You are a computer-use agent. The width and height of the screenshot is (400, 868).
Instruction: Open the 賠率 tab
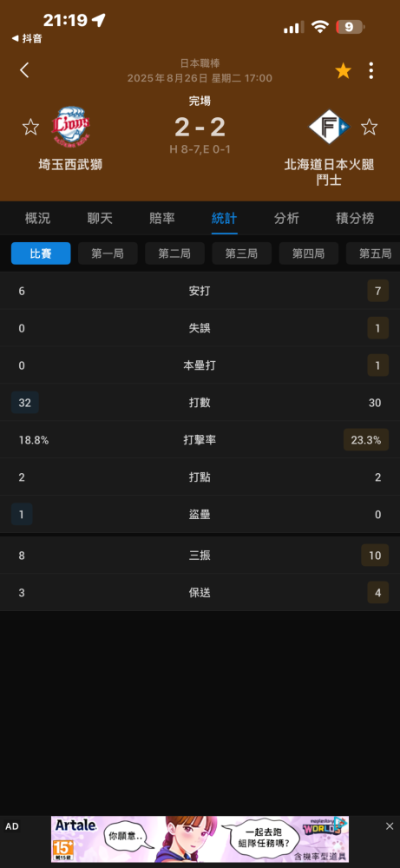coord(162,218)
